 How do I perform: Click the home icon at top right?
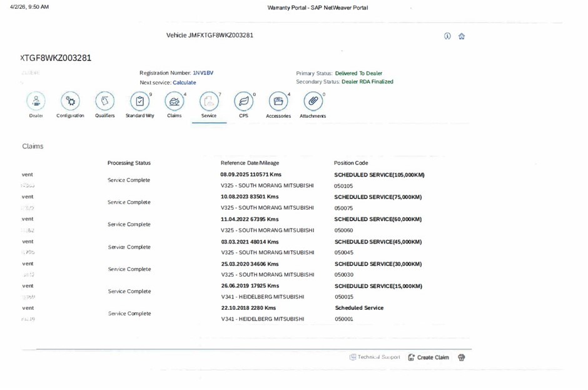462,36
